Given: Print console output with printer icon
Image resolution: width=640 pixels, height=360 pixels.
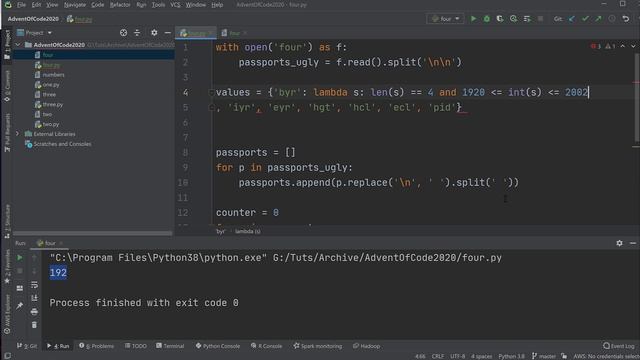Looking at the screenshot, I should pyautogui.click(x=34, y=312).
